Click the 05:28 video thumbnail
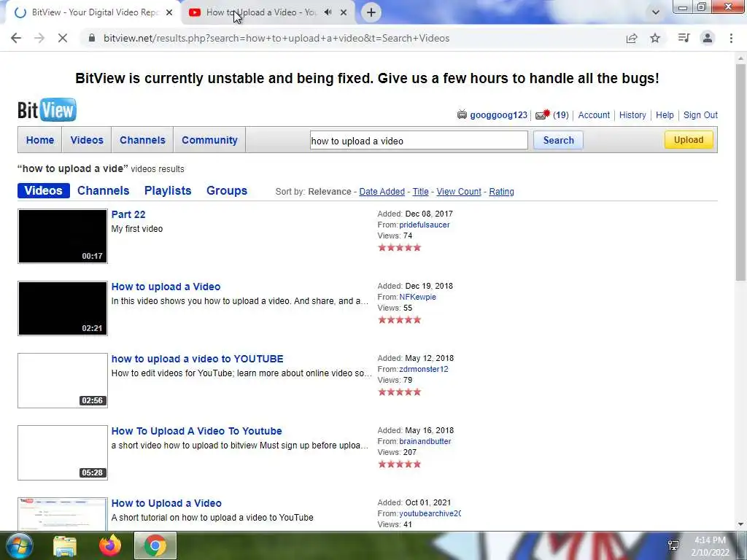Viewport: 747px width, 560px height. [x=63, y=453]
